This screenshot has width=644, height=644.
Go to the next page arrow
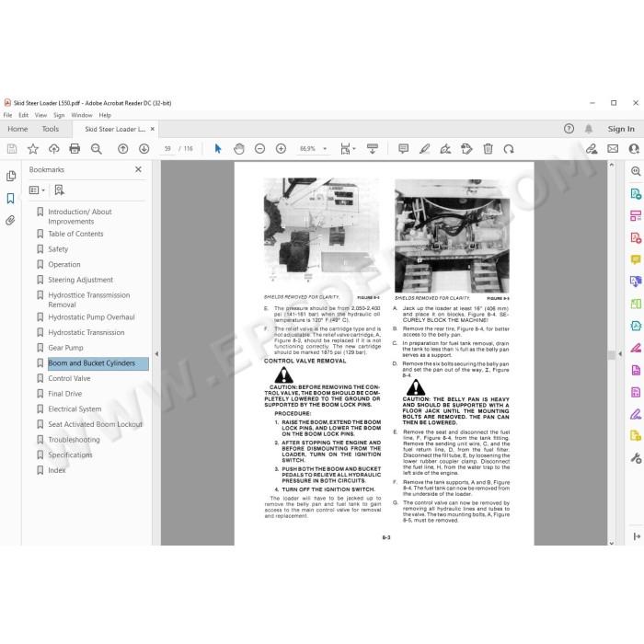144,149
